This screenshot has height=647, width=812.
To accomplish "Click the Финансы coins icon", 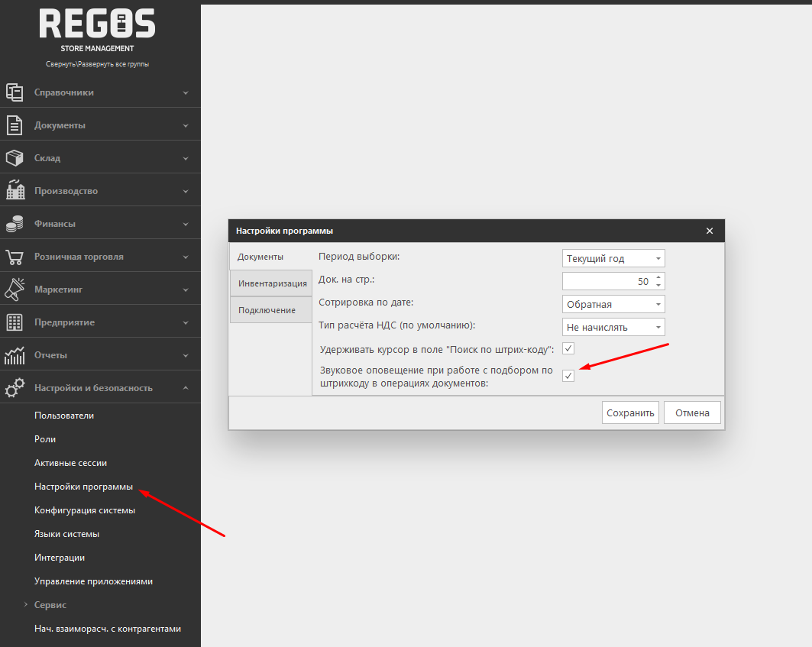I will tap(15, 224).
